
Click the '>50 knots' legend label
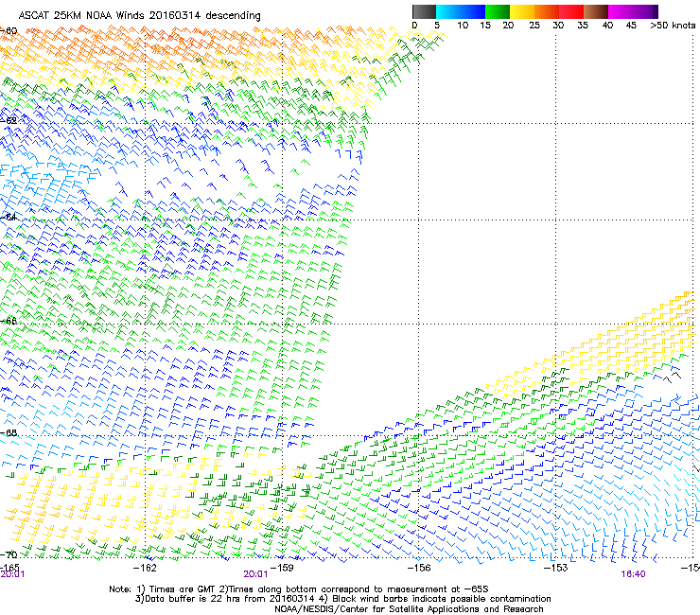673,26
